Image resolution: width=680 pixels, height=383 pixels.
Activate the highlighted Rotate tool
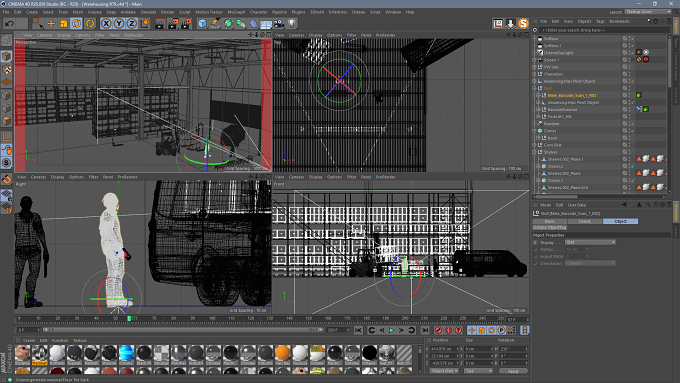click(77, 23)
